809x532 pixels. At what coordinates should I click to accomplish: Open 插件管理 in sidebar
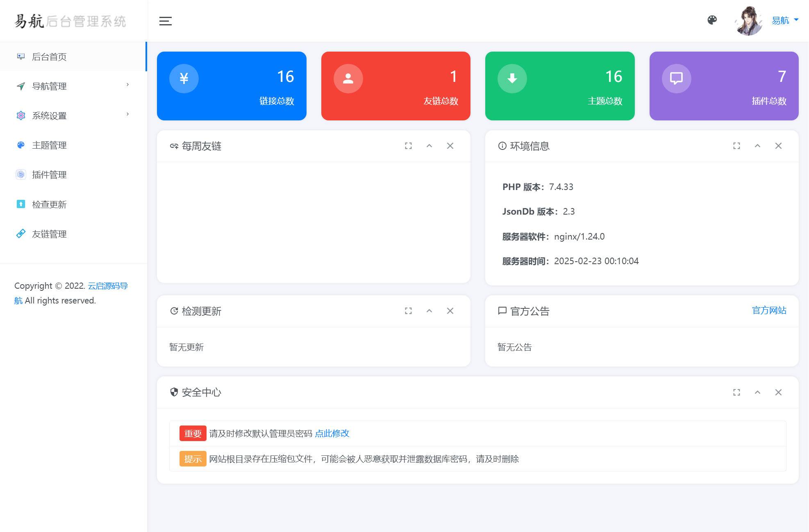(49, 174)
